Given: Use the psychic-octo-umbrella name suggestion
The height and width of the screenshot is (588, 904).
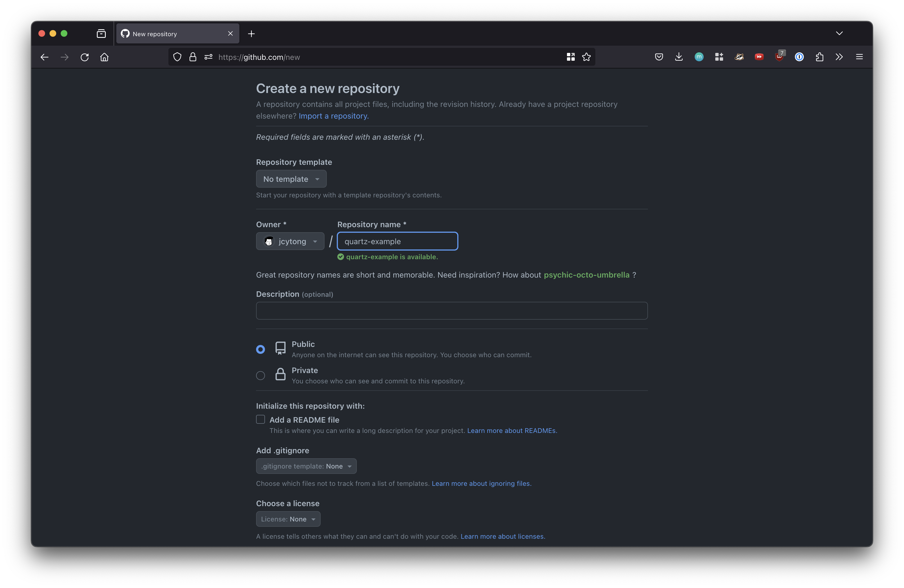Looking at the screenshot, I should (x=586, y=275).
